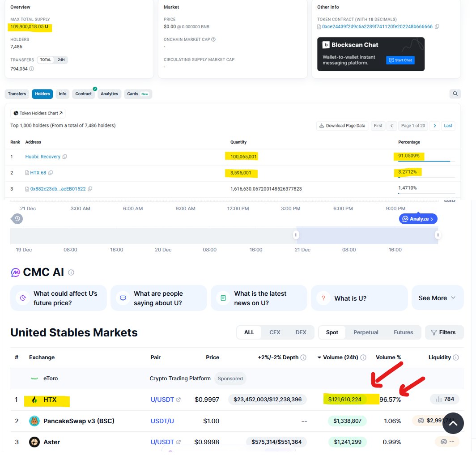Open Aster U/USDT external link icon
476x455 pixels.
pyautogui.click(x=178, y=442)
